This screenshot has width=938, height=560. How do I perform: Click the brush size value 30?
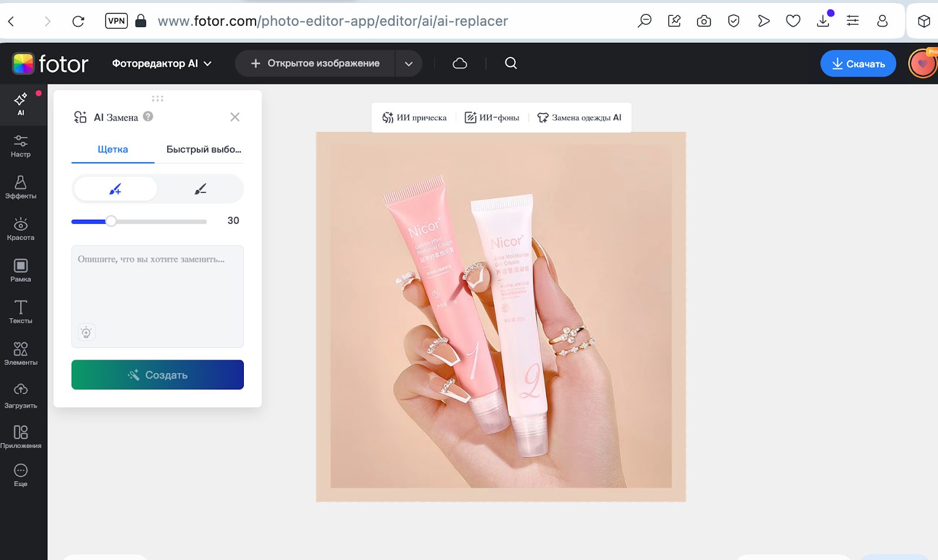click(233, 221)
